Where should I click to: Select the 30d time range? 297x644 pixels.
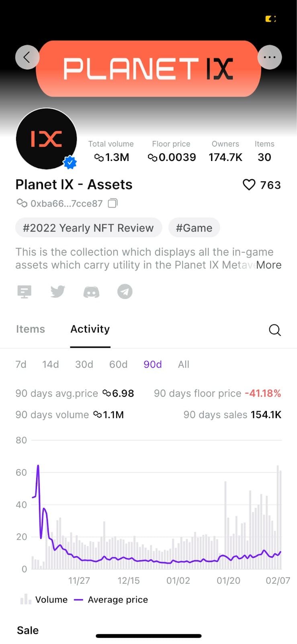click(x=84, y=364)
